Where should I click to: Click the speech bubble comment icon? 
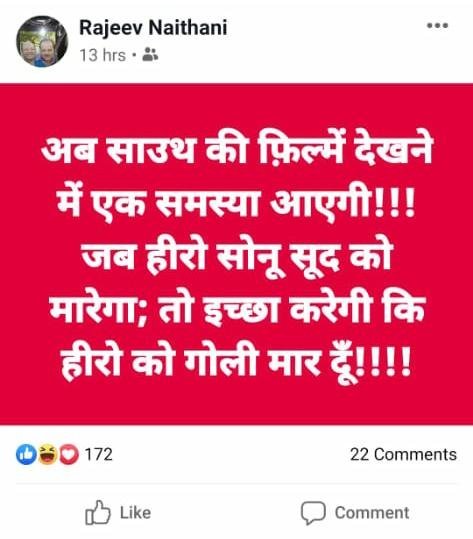click(x=313, y=513)
